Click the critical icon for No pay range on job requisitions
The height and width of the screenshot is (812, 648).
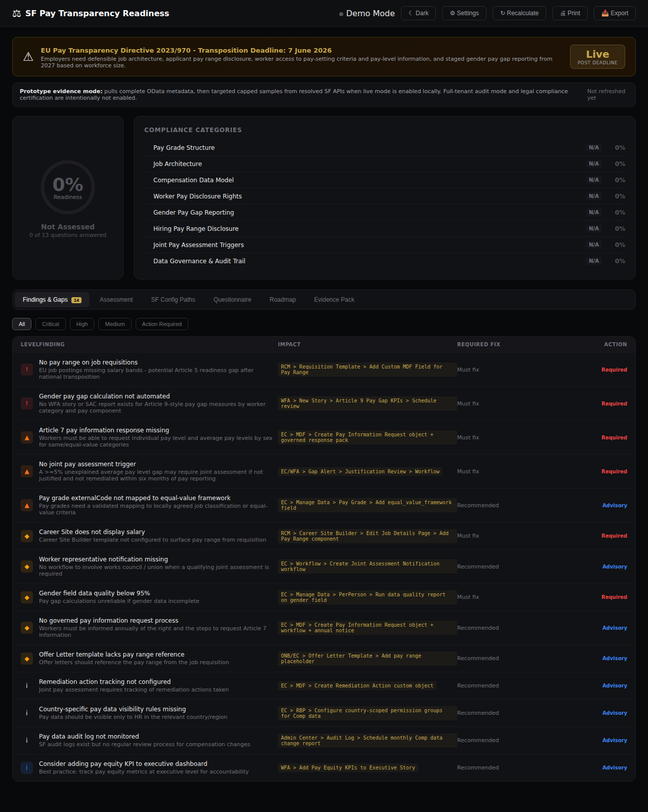[x=27, y=370]
